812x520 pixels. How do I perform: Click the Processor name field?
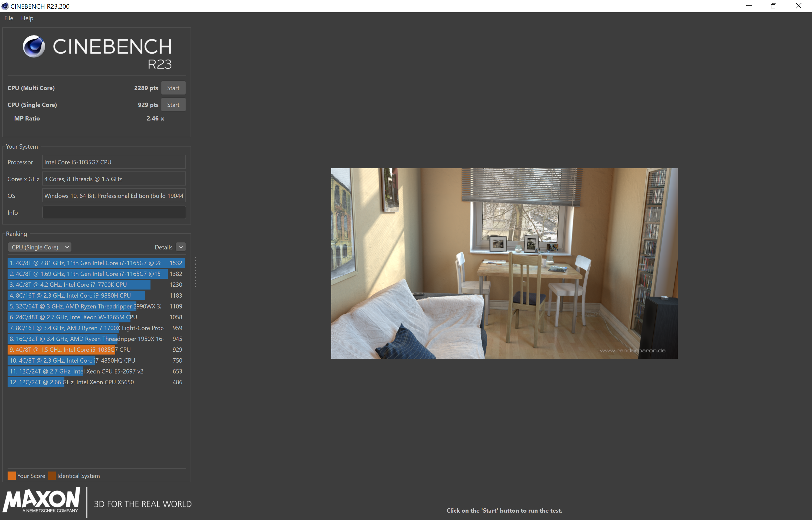114,162
